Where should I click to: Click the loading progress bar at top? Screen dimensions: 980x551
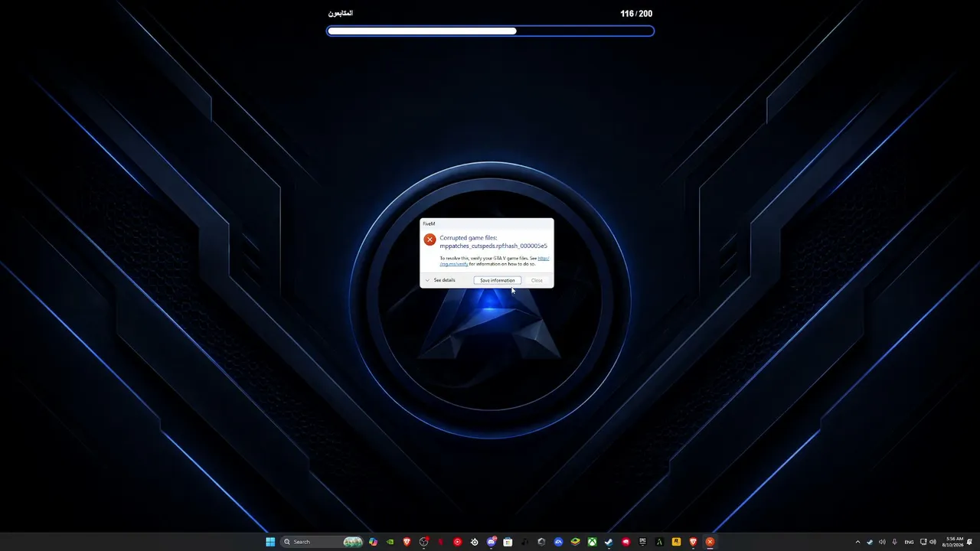491,31
